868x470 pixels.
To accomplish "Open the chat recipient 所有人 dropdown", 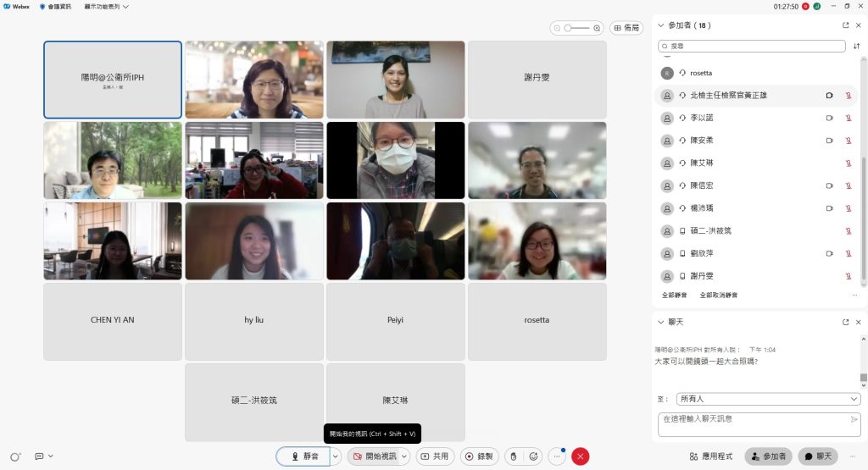I will [768, 399].
